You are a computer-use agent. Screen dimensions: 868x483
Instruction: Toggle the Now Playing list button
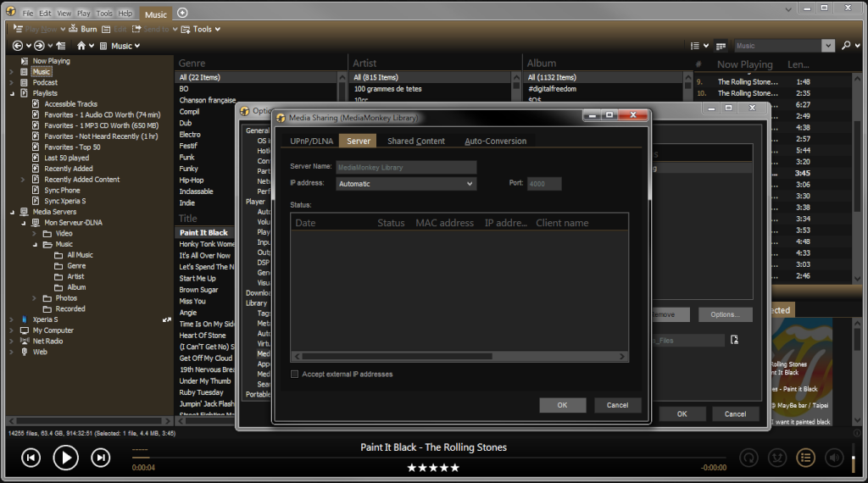click(806, 458)
